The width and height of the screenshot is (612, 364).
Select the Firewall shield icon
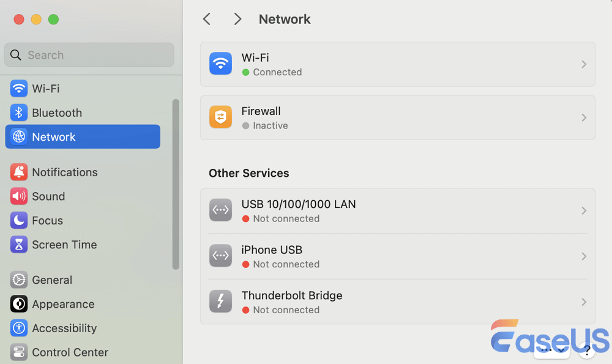click(x=220, y=117)
